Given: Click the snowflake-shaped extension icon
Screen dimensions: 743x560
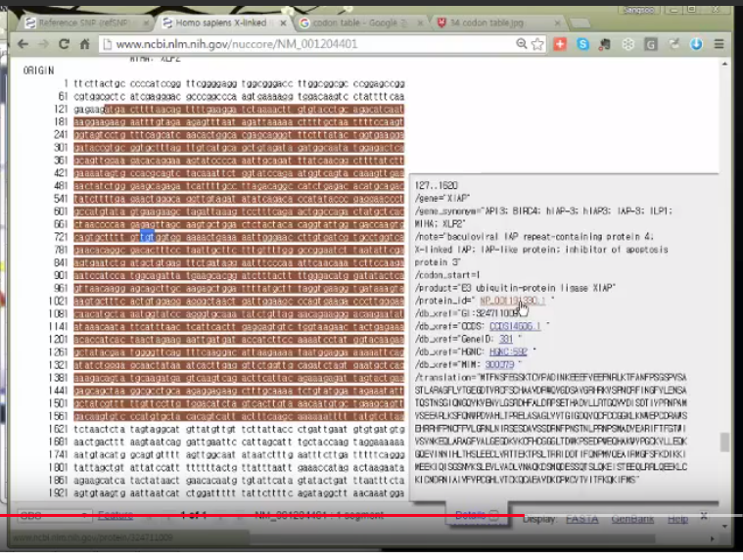Looking at the screenshot, I should 627,44.
